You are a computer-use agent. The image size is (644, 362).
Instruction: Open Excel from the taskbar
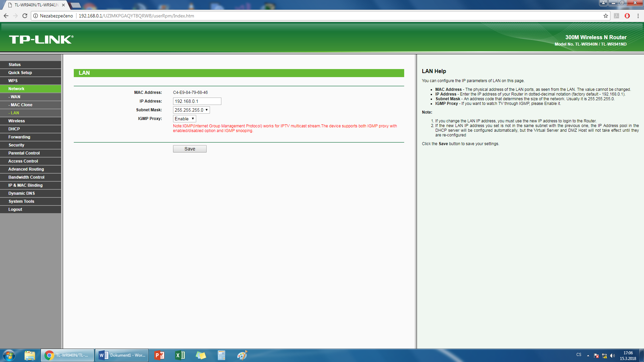coord(180,355)
